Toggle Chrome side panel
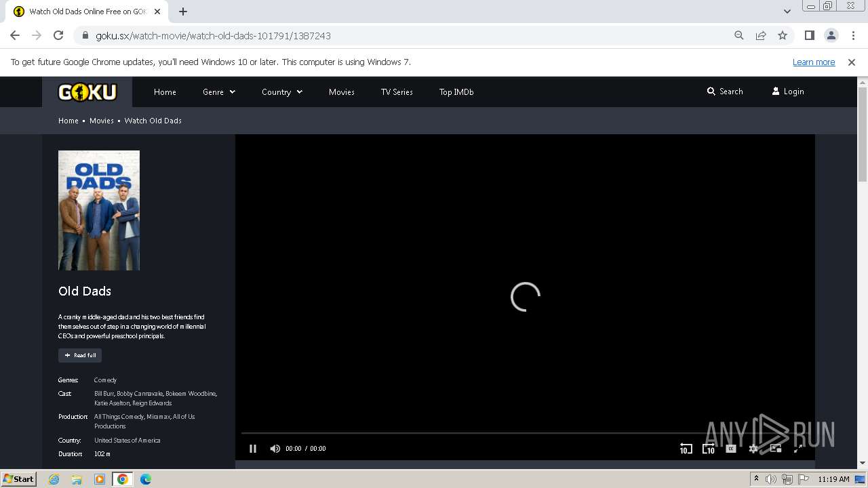This screenshot has height=488, width=868. 809,35
